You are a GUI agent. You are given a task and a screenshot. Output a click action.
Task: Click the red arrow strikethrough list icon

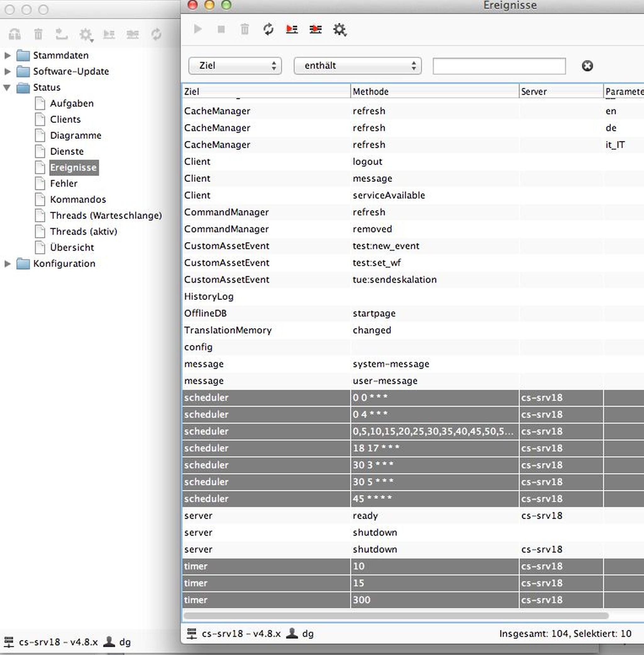tap(315, 30)
